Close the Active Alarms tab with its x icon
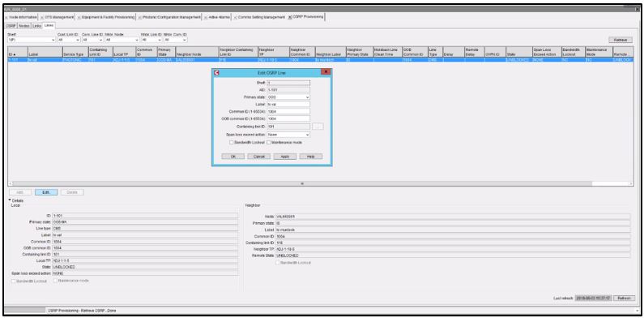 (x=207, y=17)
